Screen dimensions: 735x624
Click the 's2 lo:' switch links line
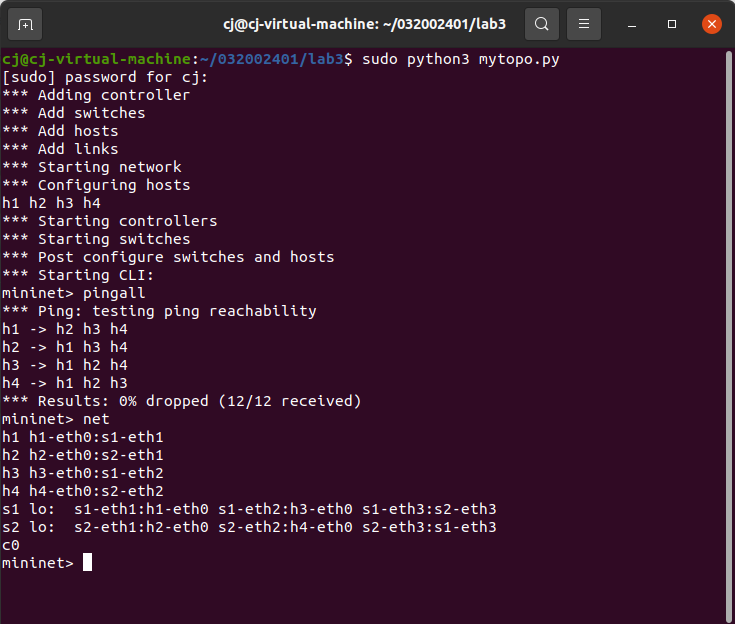pyautogui.click(x=249, y=527)
